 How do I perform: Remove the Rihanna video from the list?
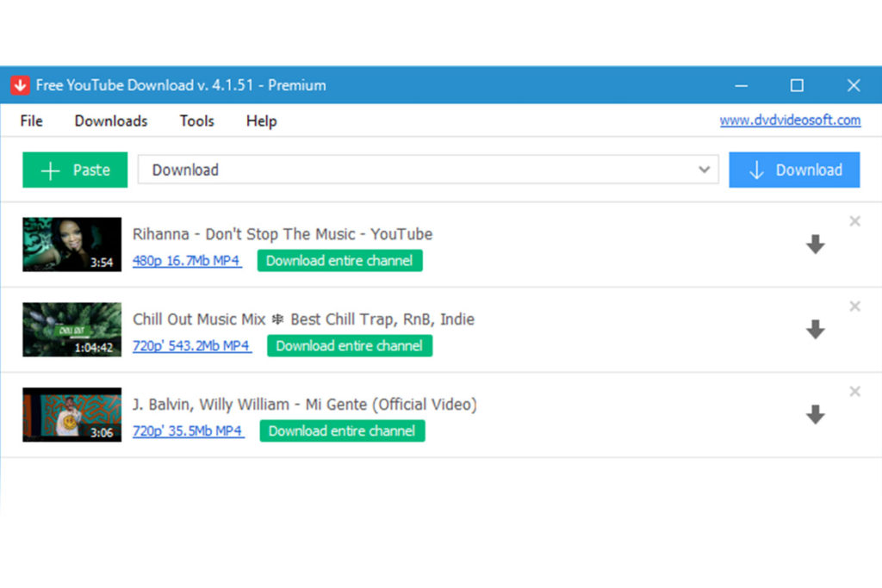[x=854, y=221]
